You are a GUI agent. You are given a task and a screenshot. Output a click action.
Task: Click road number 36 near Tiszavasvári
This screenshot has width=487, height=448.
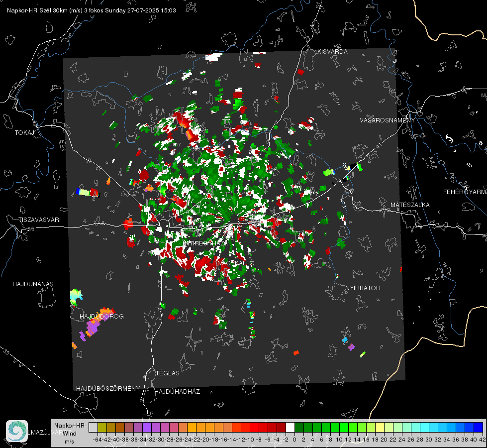(31, 229)
